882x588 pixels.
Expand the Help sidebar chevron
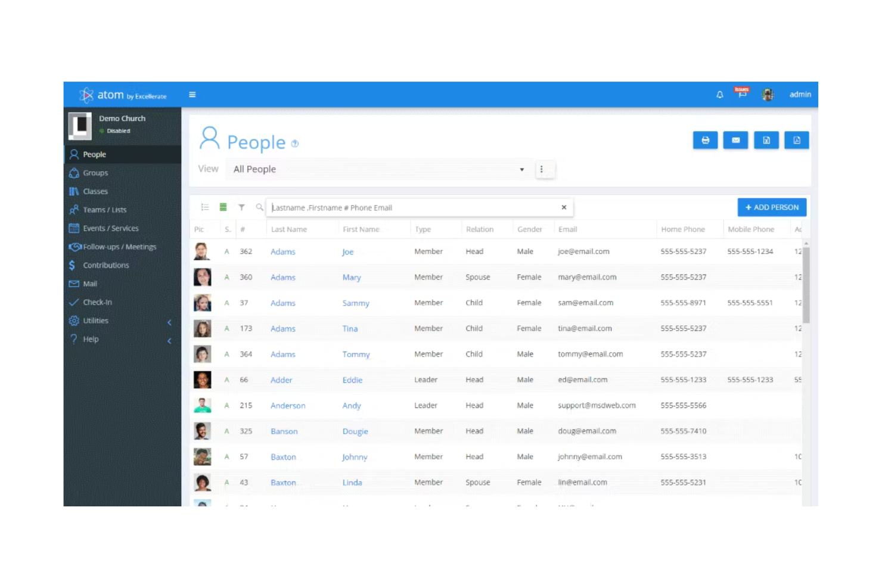point(169,341)
